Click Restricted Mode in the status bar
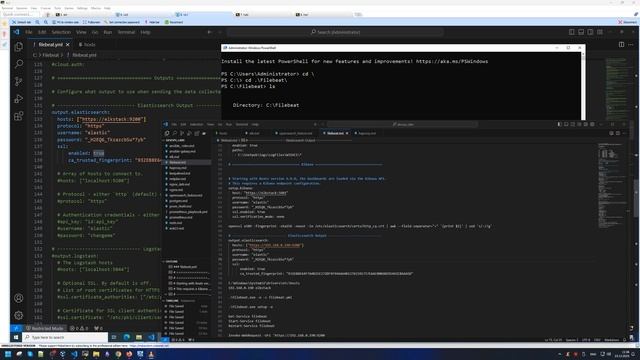The image size is (640, 360). click(45, 328)
